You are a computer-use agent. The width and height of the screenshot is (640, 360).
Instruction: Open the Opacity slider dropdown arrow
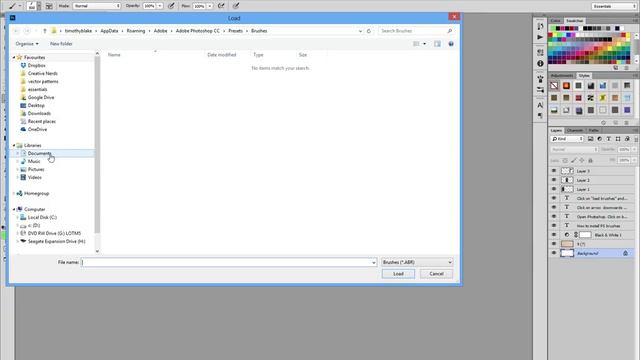tap(160, 6)
